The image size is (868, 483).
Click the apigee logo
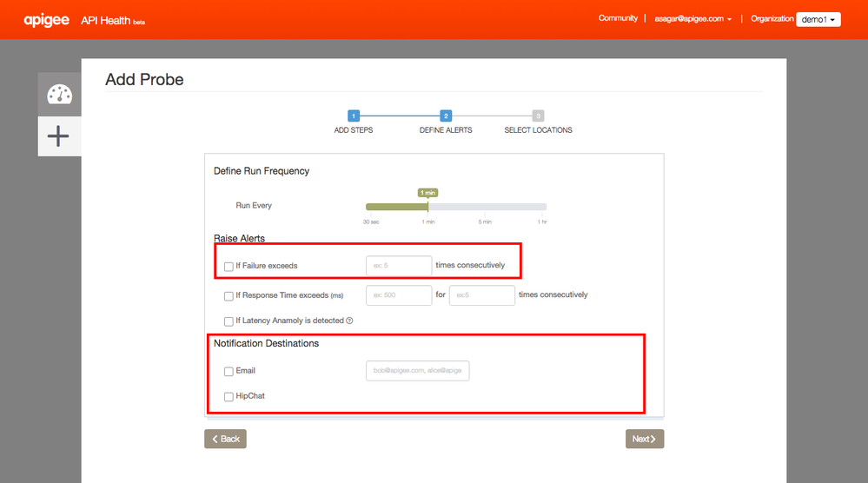tap(47, 21)
